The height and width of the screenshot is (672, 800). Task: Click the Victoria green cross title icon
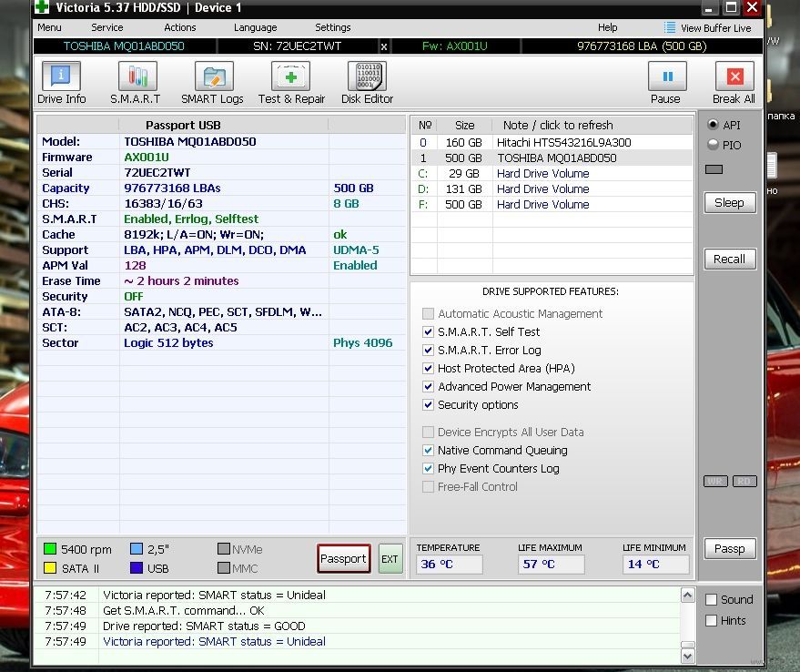pyautogui.click(x=42, y=7)
